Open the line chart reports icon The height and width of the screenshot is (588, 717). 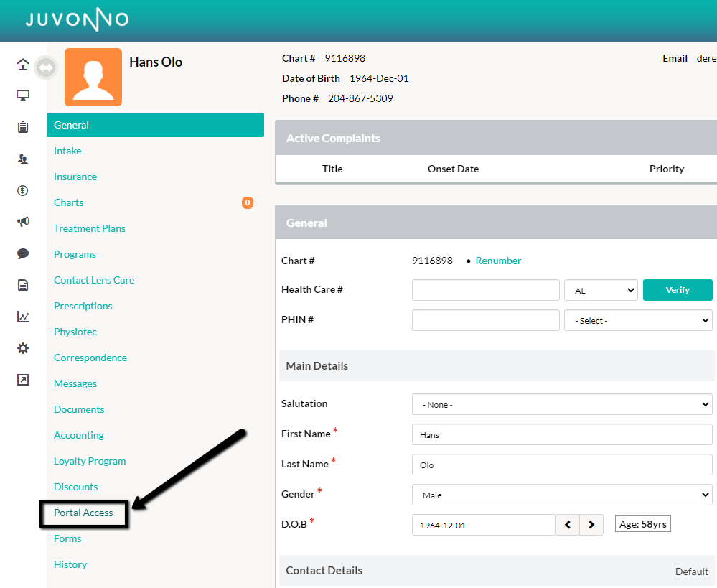(x=23, y=317)
